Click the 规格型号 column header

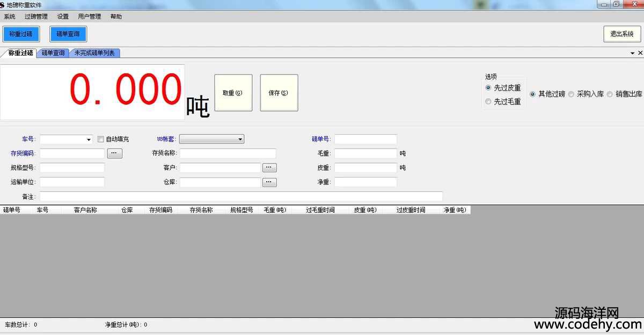point(242,210)
